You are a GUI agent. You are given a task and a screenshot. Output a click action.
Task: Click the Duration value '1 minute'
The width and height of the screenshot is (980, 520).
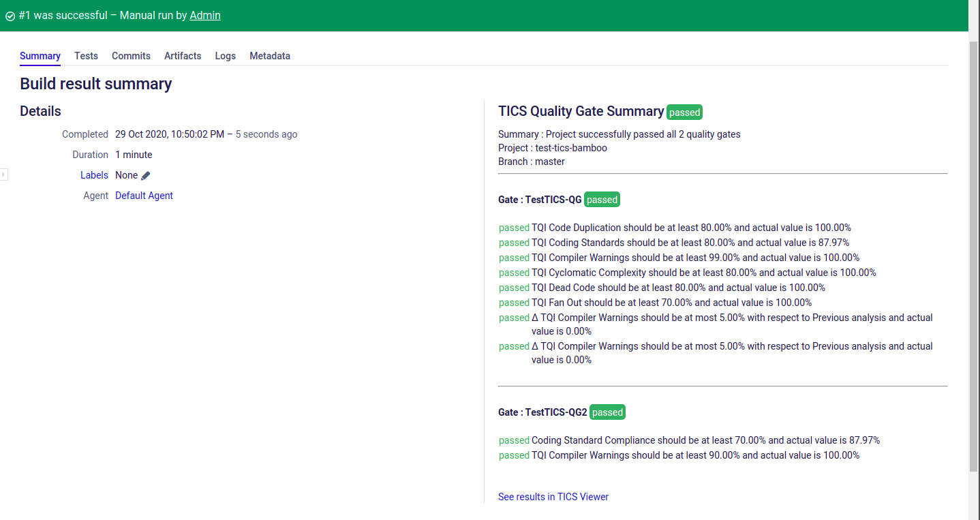134,155
